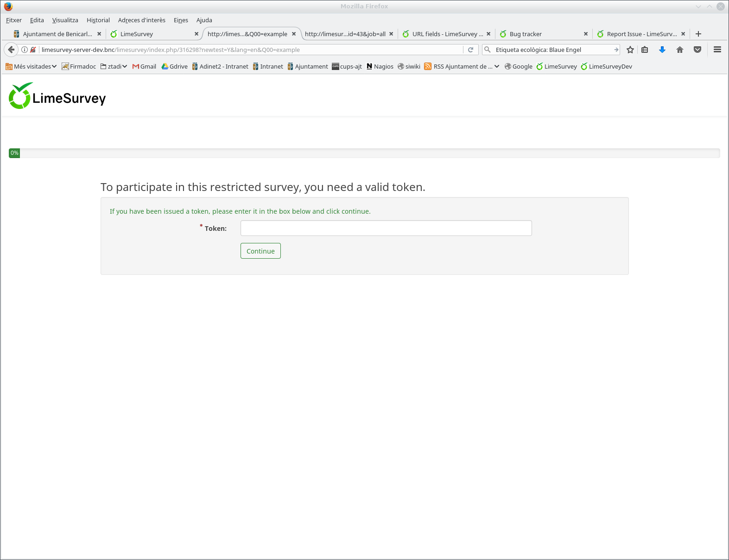Reload the current page
Viewport: 729px width, 560px height.
pyautogui.click(x=470, y=50)
